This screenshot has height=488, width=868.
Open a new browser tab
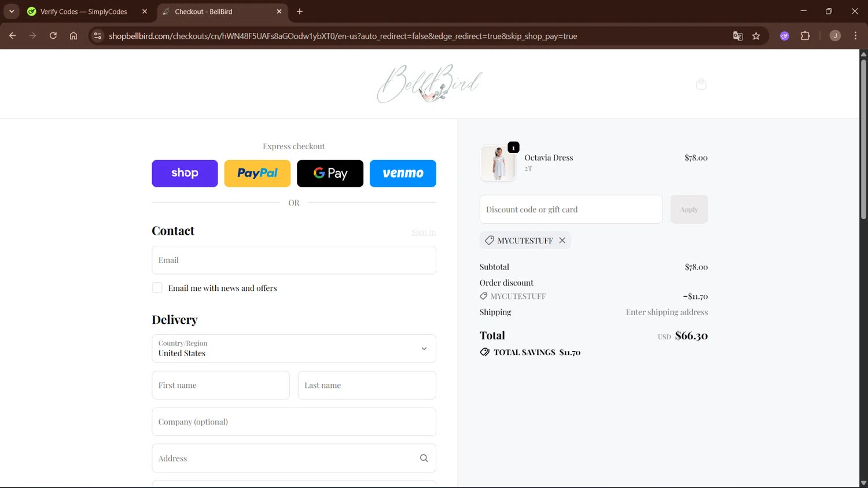click(x=300, y=12)
